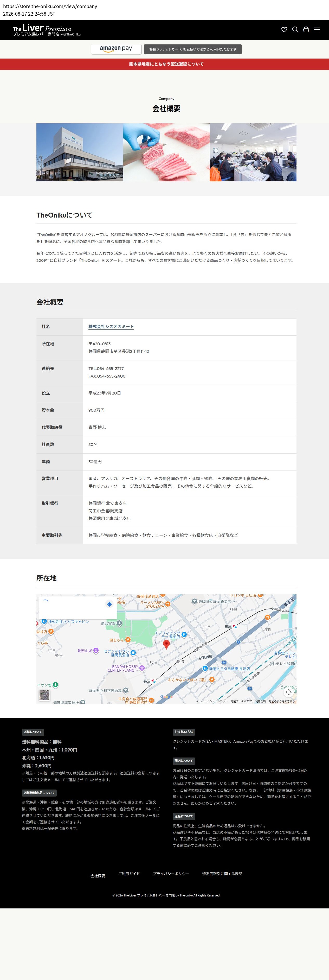The height and width of the screenshot is (980, 329).
Task: Click おさかないっぱい「福」restaurant marker
Action: (212, 679)
